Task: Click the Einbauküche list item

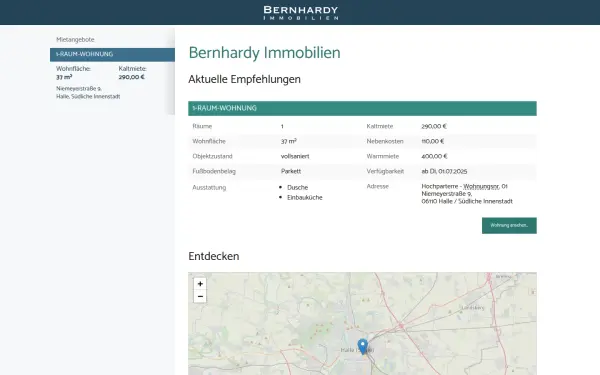Action: [305, 197]
